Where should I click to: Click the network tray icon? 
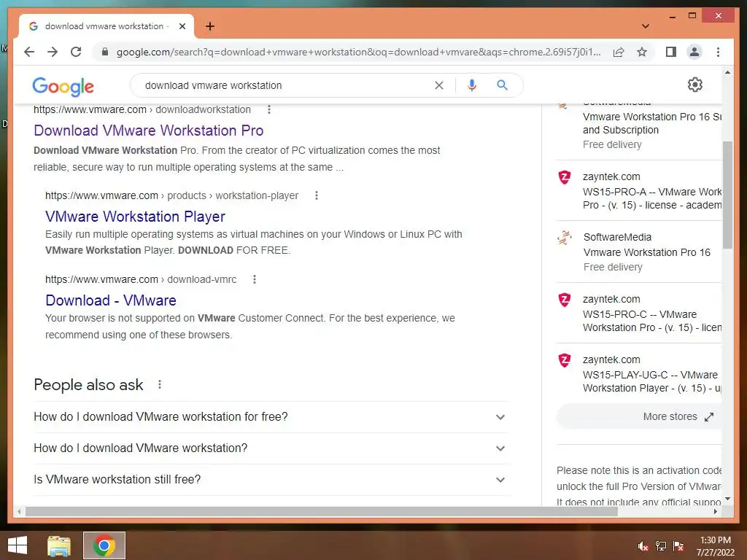click(x=661, y=546)
